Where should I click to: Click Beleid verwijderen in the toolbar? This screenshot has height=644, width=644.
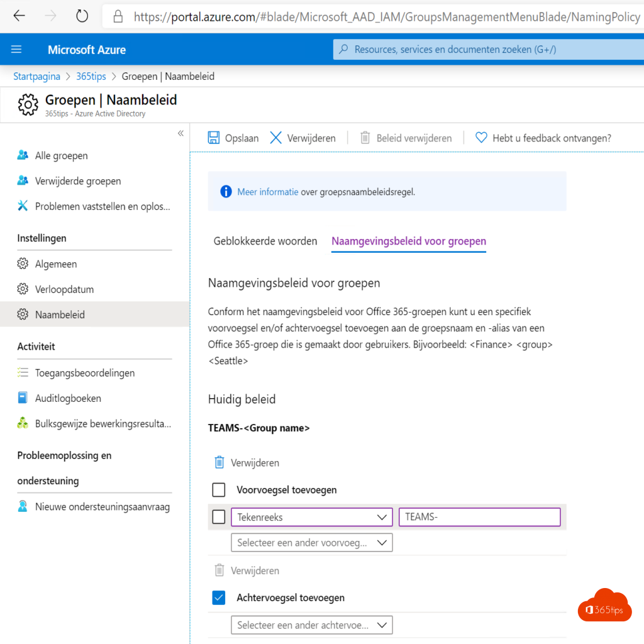point(406,138)
